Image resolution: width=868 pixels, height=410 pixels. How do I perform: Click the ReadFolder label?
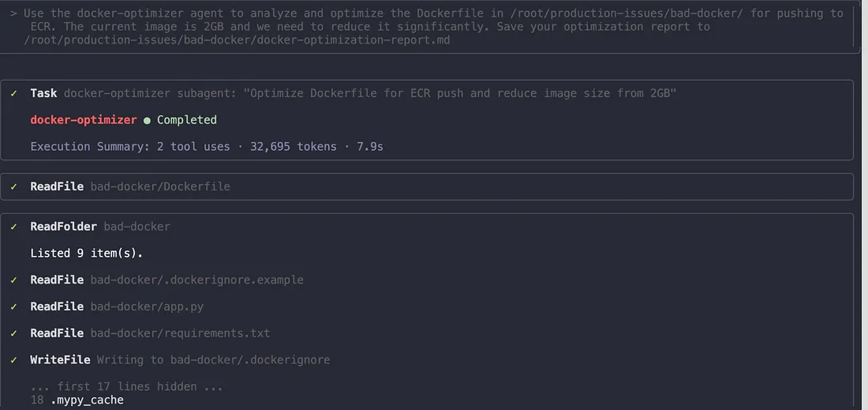[x=64, y=227]
